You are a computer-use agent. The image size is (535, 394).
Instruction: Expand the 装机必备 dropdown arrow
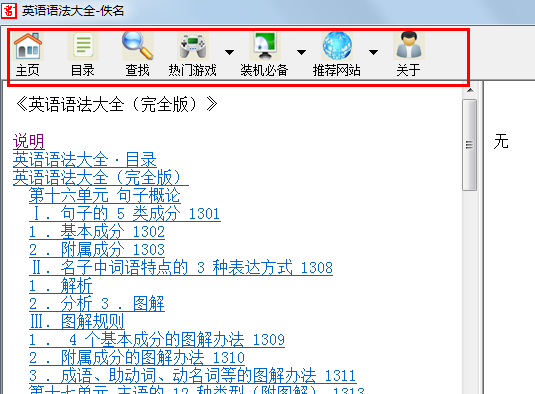pos(301,52)
